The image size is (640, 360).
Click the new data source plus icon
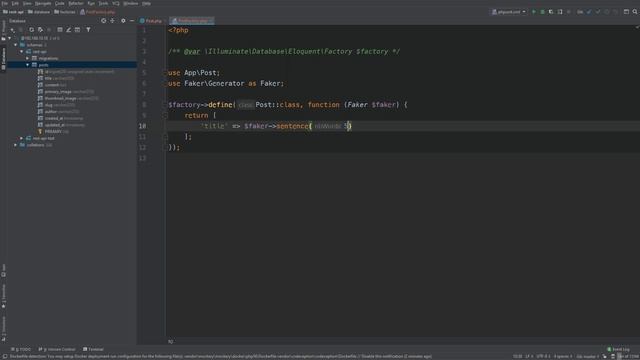pos(12,30)
